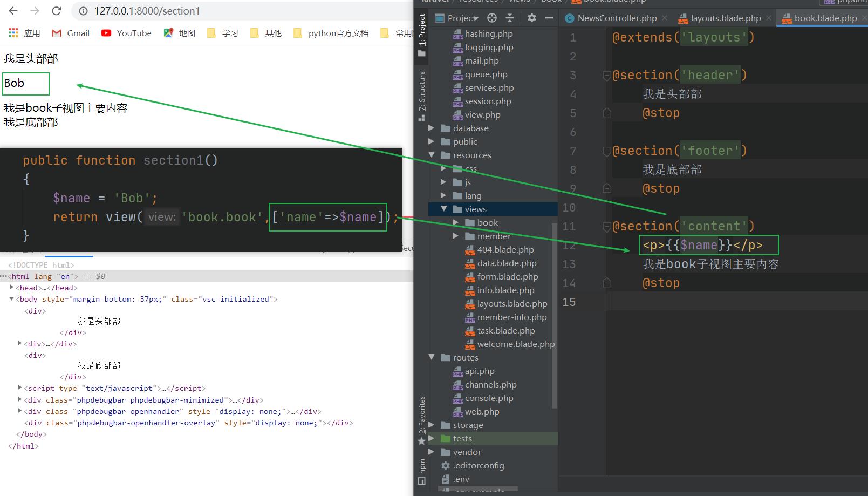Open web.php routes file
Screen dimensions: 868x496
point(476,411)
